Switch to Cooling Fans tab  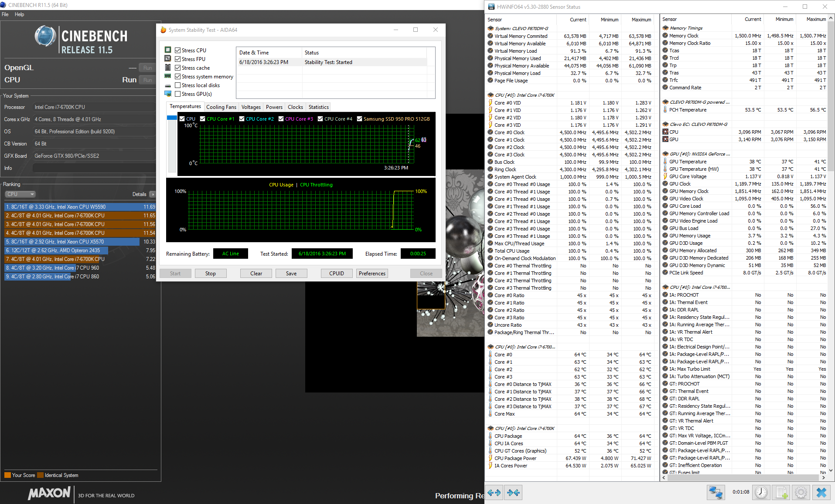pos(221,107)
